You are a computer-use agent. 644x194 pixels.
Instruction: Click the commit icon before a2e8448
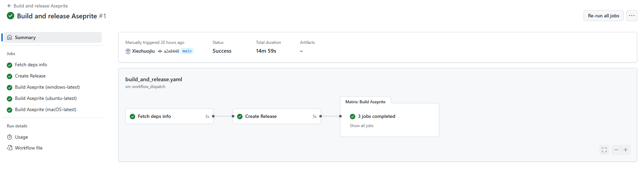(x=160, y=51)
